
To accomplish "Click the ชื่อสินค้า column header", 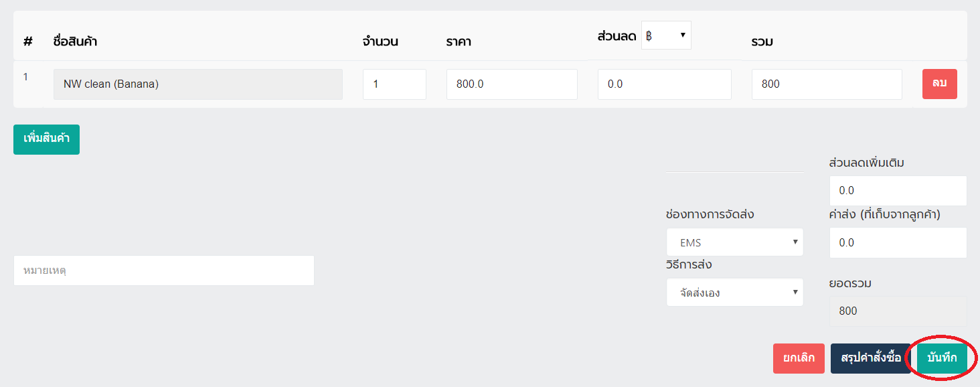I will (76, 42).
